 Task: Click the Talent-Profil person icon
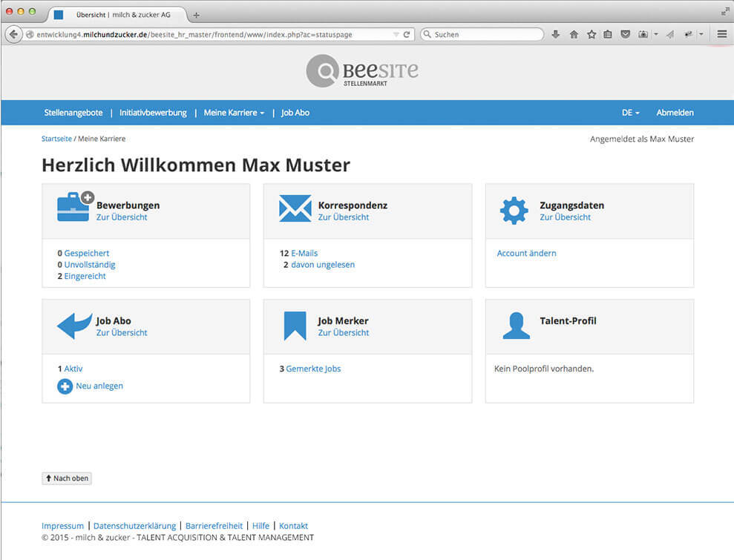[516, 326]
